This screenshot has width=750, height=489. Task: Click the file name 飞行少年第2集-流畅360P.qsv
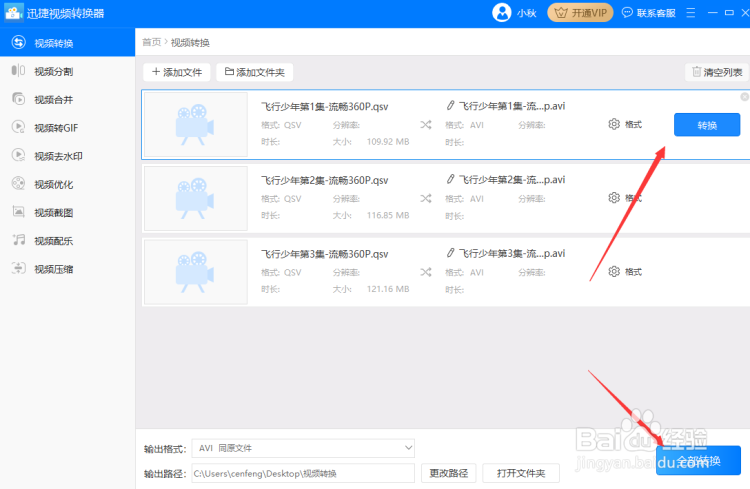click(x=324, y=180)
